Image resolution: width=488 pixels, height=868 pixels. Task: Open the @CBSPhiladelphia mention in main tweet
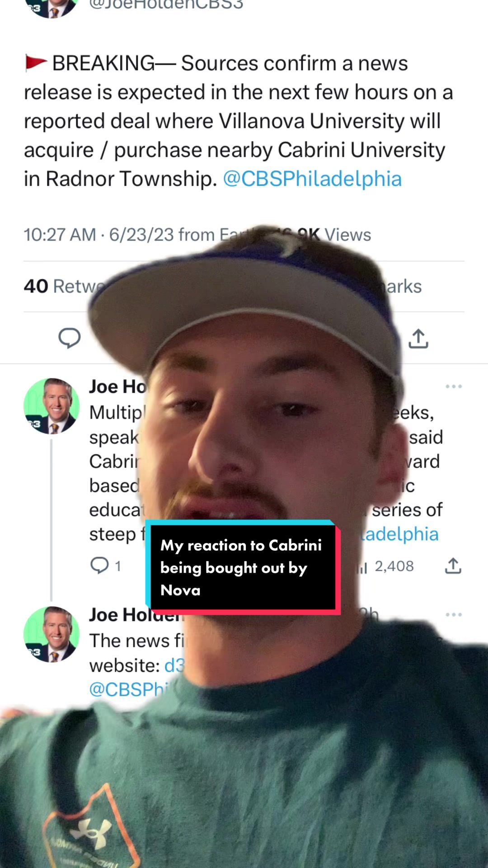312,179
